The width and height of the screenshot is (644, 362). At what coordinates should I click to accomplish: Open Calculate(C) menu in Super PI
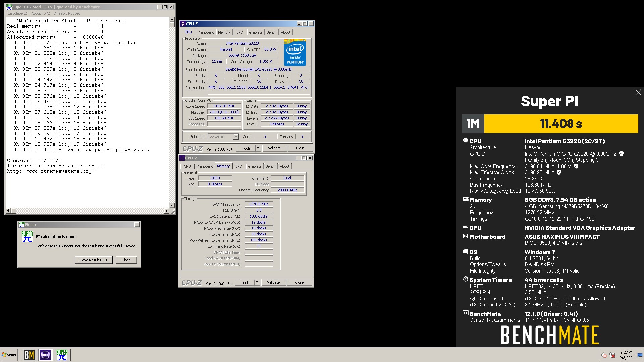point(17,13)
